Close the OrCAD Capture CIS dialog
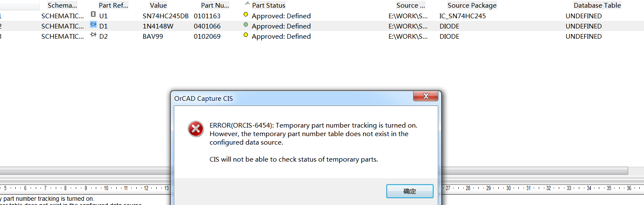644x205 pixels. pyautogui.click(x=425, y=97)
